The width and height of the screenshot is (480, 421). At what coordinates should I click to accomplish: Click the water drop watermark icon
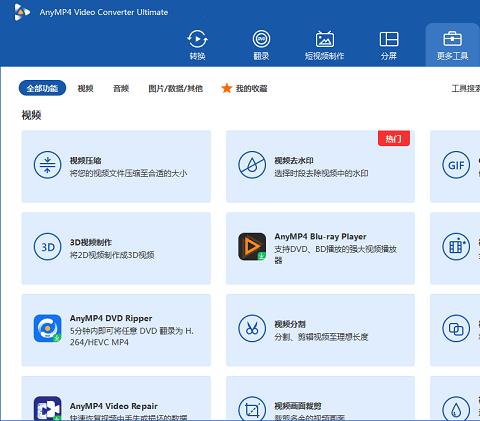tap(456, 408)
